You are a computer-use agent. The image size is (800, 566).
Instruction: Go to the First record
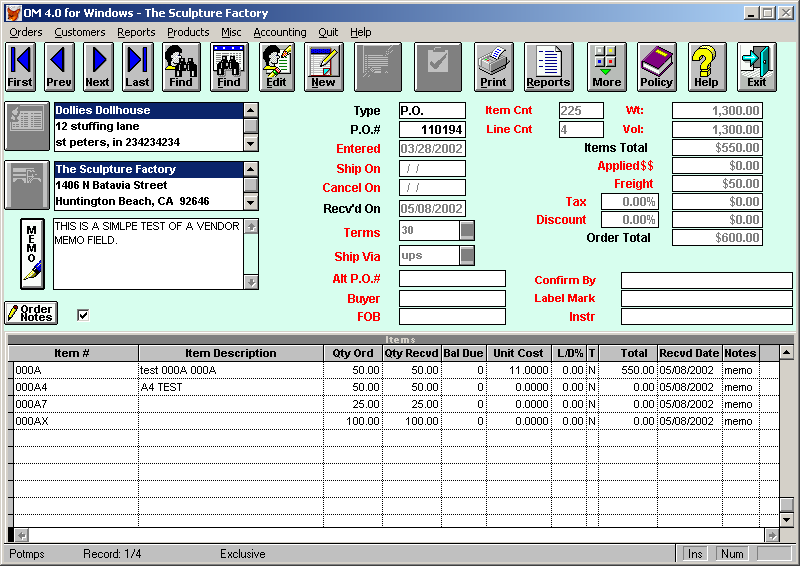(20, 67)
